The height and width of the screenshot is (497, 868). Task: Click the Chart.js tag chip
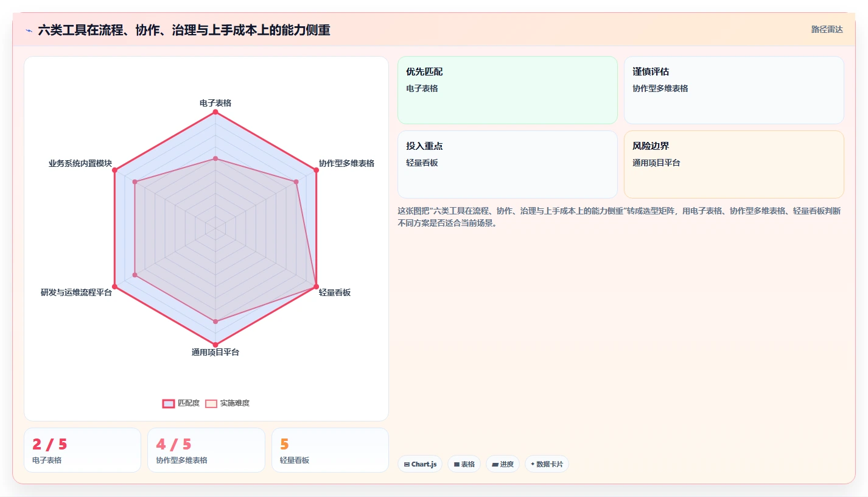click(x=420, y=464)
